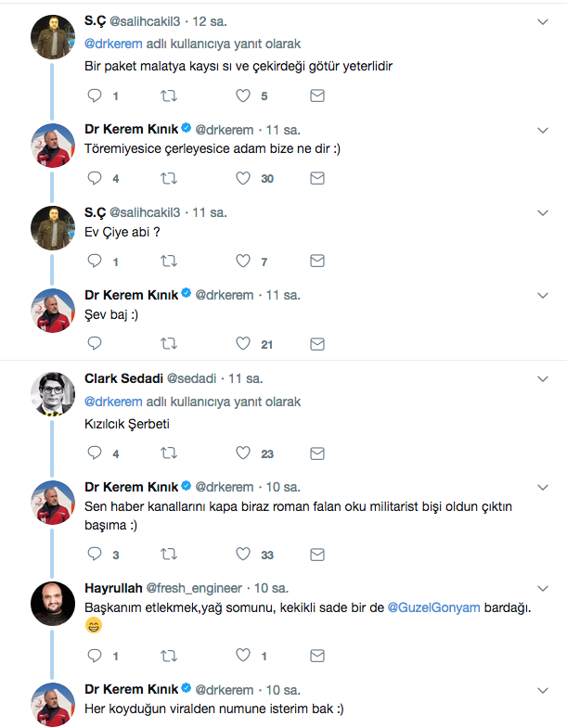Like the "Kızılcık Şerbeti" tweet
This screenshot has width=567, height=728.
(x=243, y=453)
